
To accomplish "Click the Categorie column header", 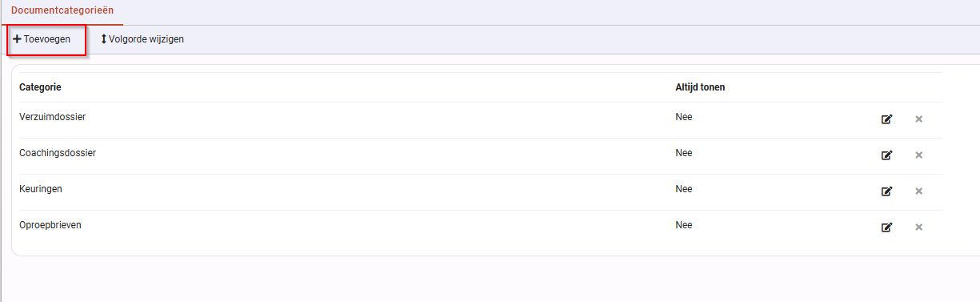I will pos(40,87).
